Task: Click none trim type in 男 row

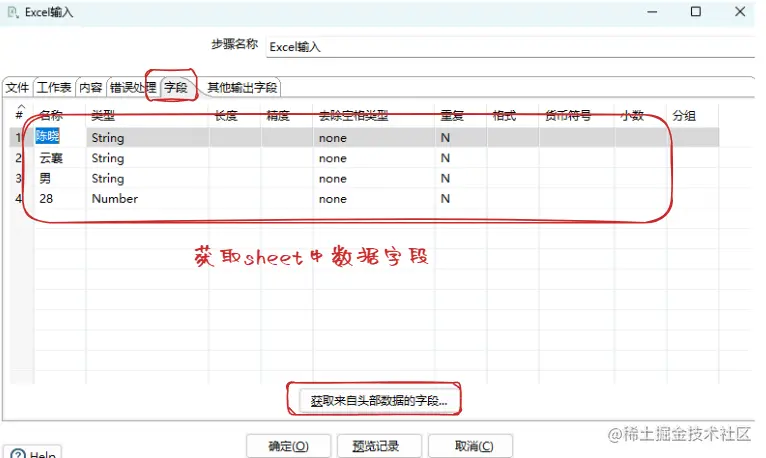Action: [374, 179]
